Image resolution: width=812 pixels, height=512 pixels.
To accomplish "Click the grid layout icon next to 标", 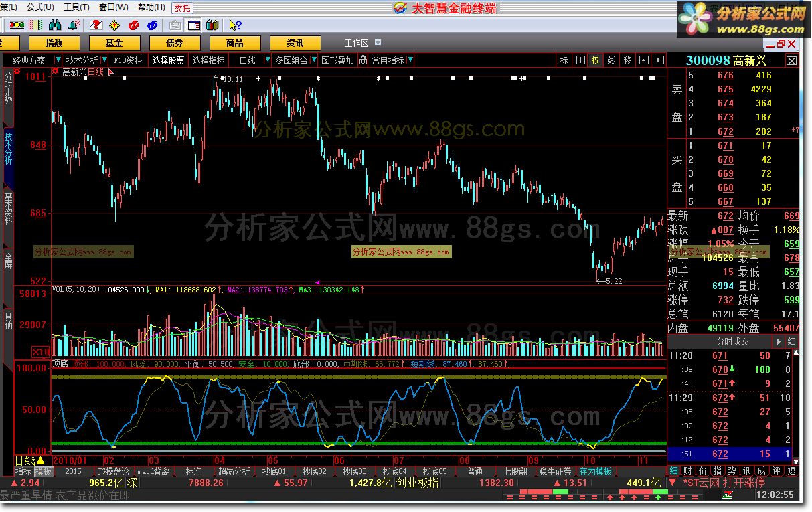I will point(580,60).
